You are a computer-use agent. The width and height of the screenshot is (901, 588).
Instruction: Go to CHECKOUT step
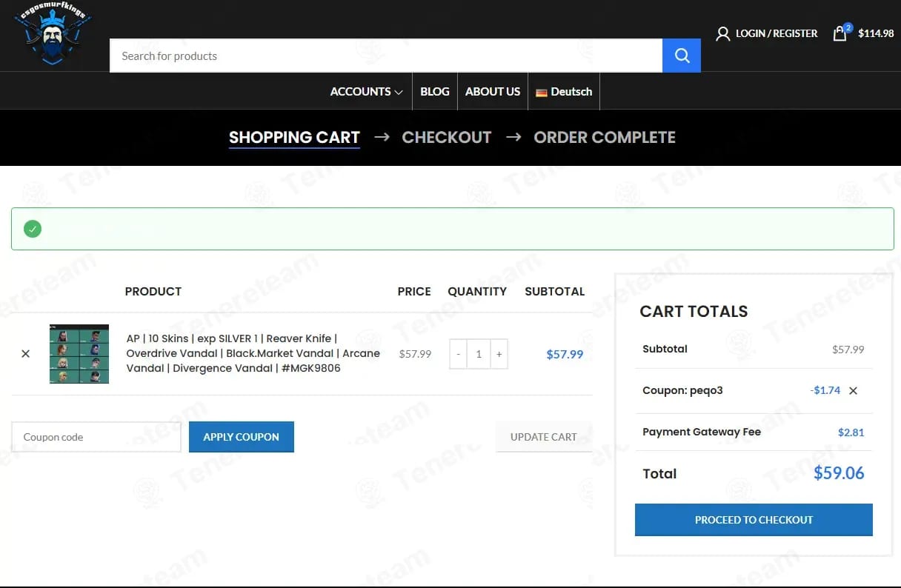[447, 137]
